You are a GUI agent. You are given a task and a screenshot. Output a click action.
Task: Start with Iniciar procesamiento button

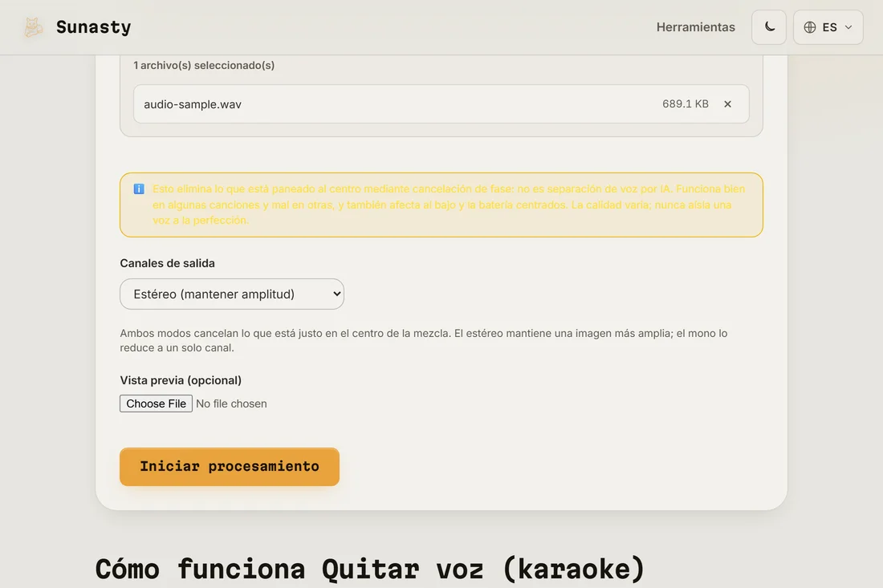pos(230,466)
